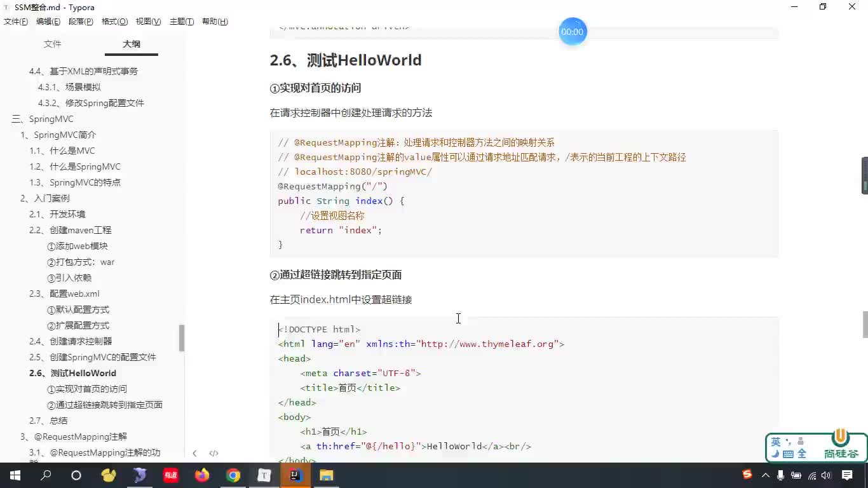Click the outline sidebar scrollbar thumb

(182, 338)
